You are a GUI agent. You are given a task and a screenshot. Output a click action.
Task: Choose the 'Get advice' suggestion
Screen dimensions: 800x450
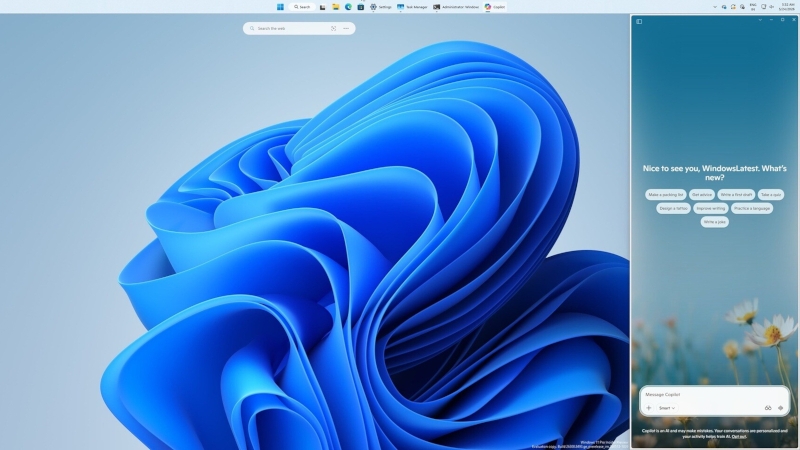pos(702,195)
